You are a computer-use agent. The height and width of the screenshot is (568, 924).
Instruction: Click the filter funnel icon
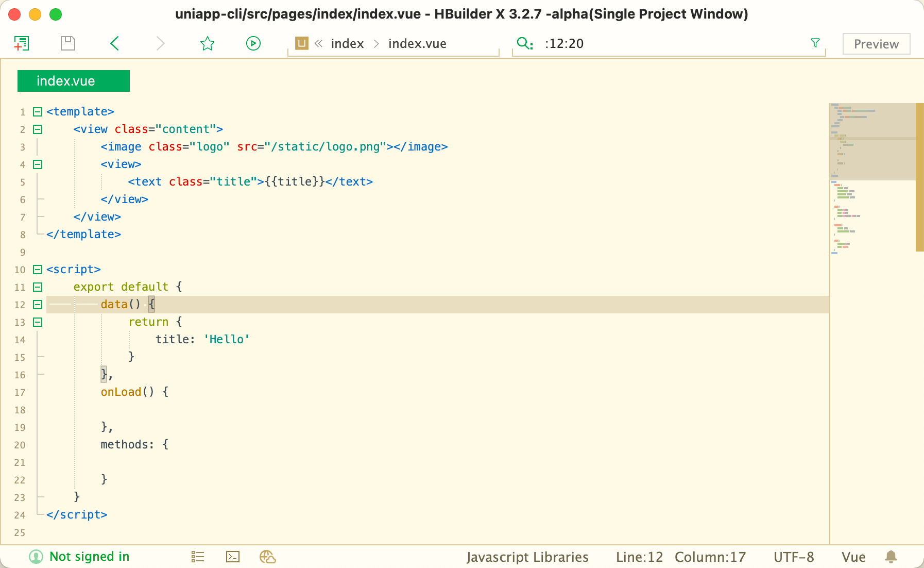pyautogui.click(x=815, y=43)
